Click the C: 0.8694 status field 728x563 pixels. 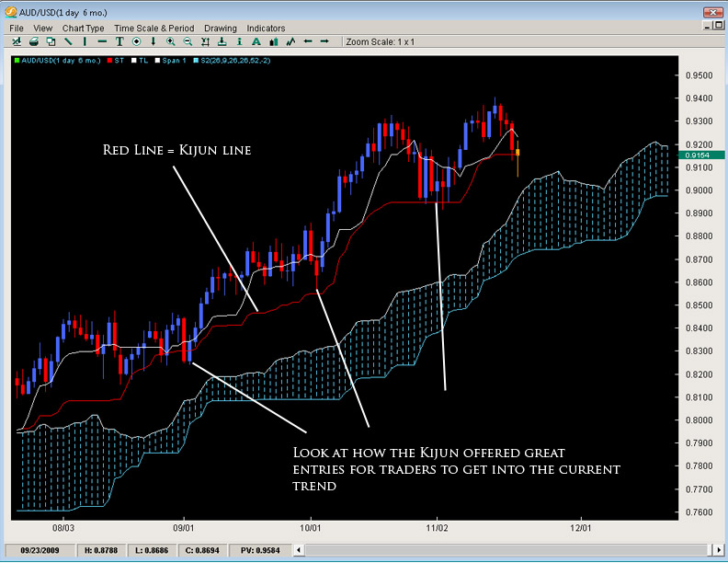click(x=202, y=550)
